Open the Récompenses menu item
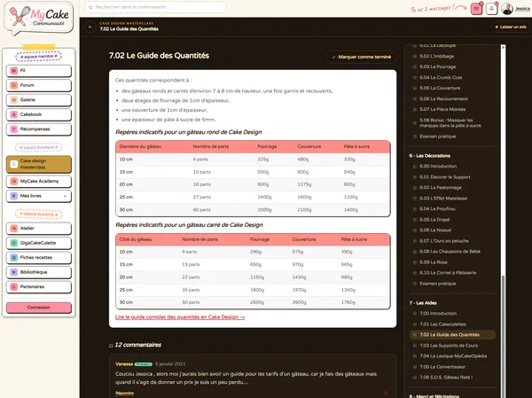 [x=39, y=129]
